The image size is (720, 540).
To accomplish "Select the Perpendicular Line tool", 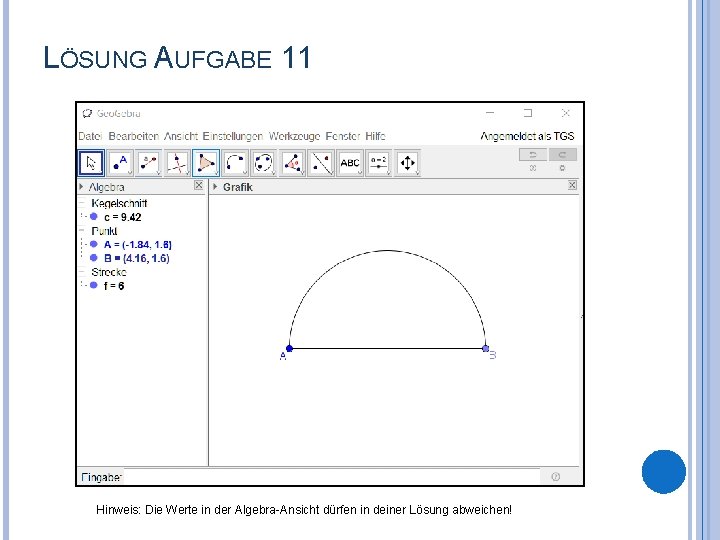I will click(177, 163).
